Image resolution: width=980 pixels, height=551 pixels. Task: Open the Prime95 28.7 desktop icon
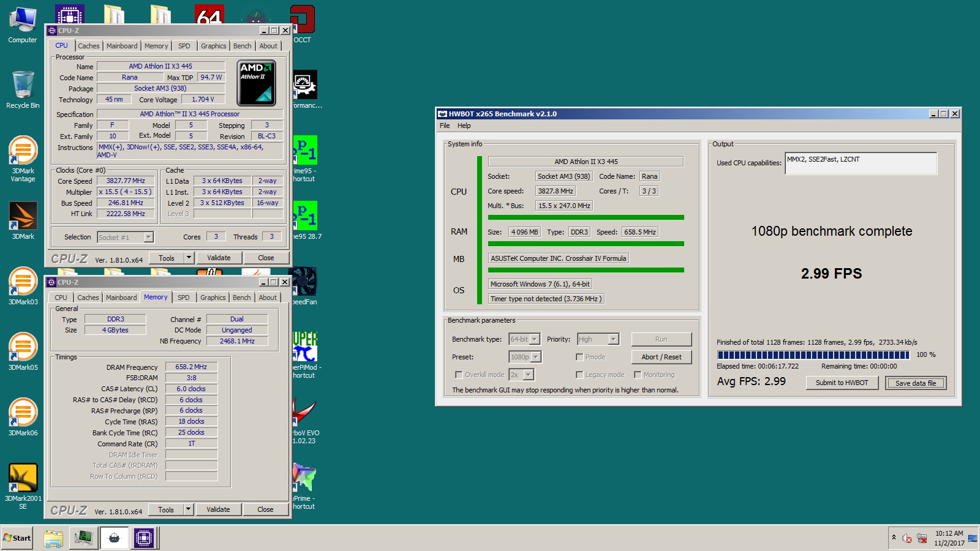(304, 220)
